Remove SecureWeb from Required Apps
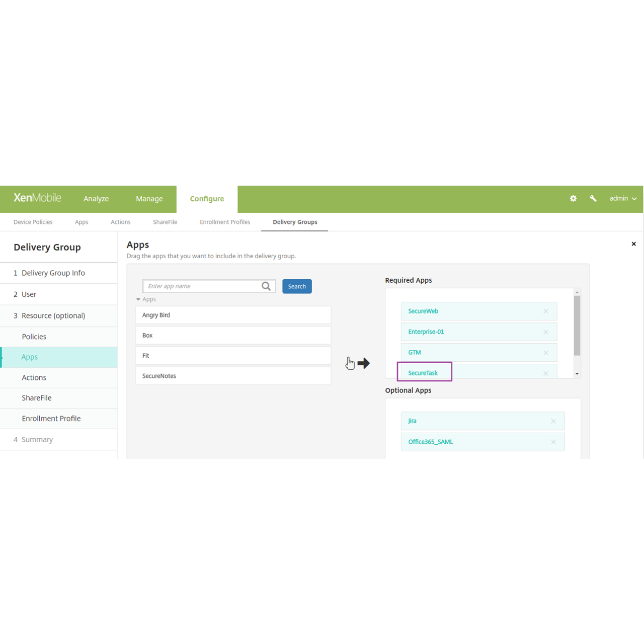 click(545, 311)
